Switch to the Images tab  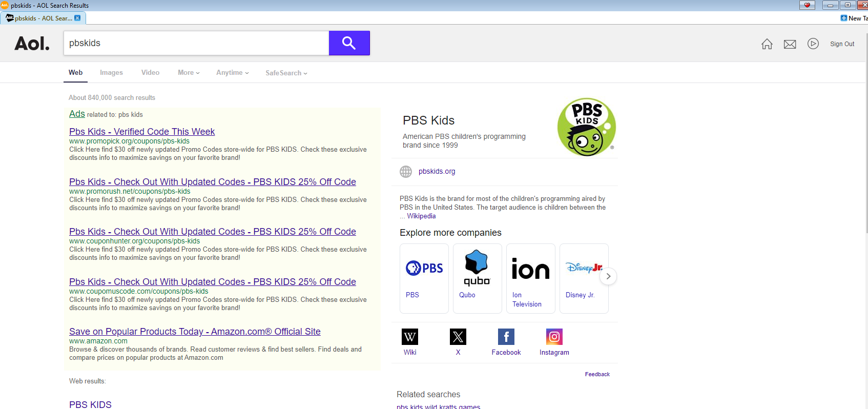(x=111, y=73)
